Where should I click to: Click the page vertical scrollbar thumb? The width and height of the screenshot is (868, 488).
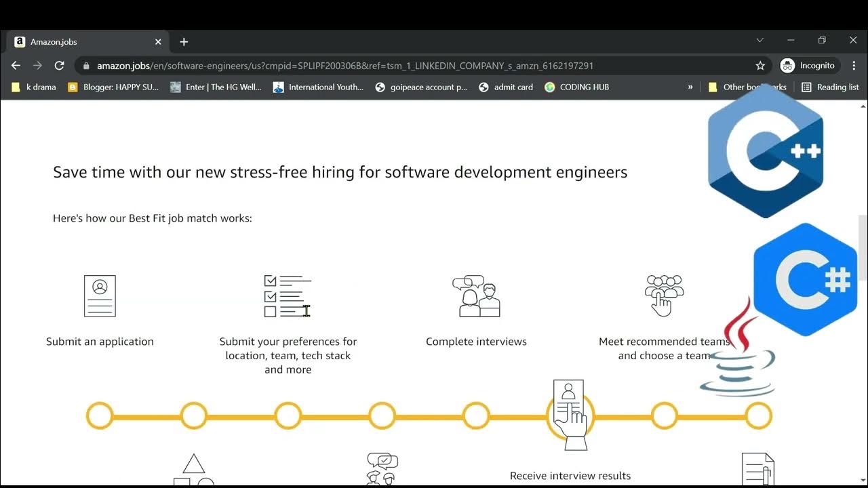point(863,248)
